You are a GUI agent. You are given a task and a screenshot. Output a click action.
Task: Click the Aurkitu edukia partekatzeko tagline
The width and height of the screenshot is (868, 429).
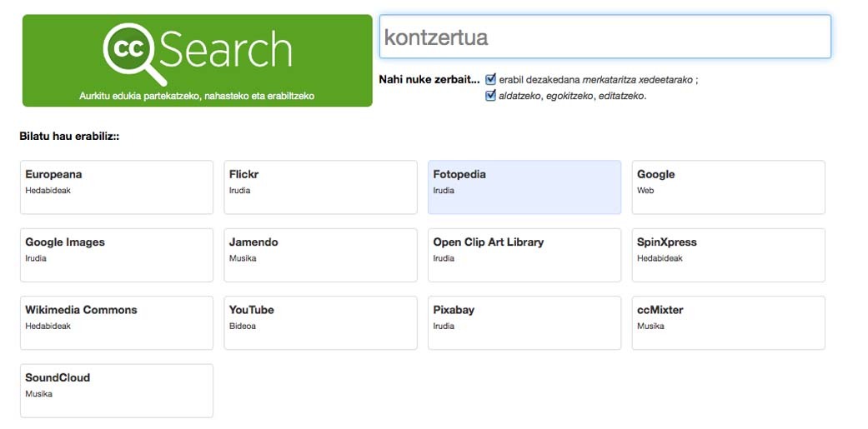coord(197,96)
